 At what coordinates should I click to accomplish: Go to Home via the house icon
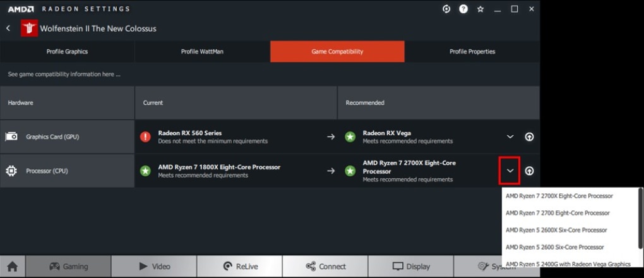point(13,267)
